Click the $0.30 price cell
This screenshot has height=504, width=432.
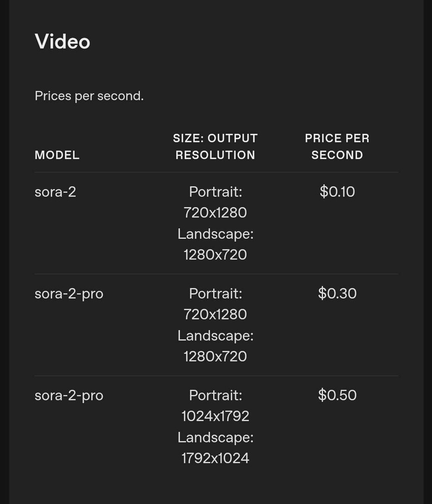[337, 294]
